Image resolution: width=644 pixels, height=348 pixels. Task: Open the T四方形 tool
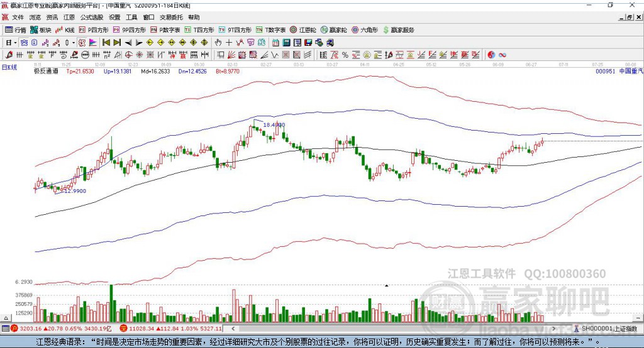click(199, 30)
